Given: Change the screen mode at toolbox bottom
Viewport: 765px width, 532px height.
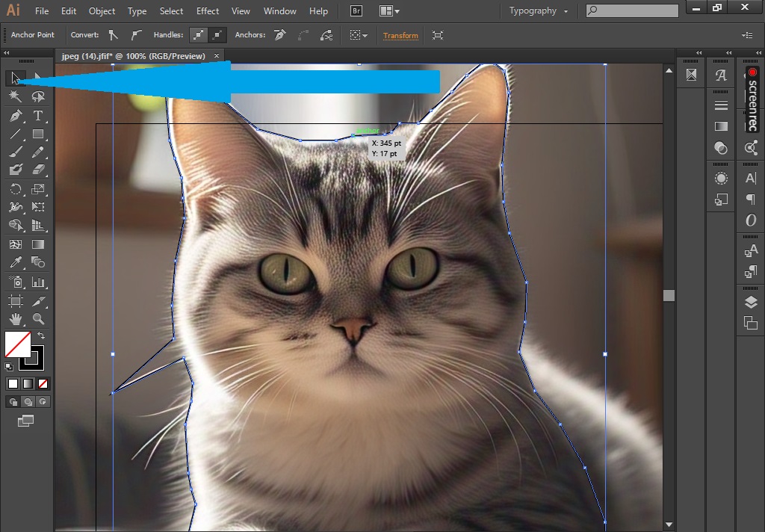Looking at the screenshot, I should [x=26, y=421].
